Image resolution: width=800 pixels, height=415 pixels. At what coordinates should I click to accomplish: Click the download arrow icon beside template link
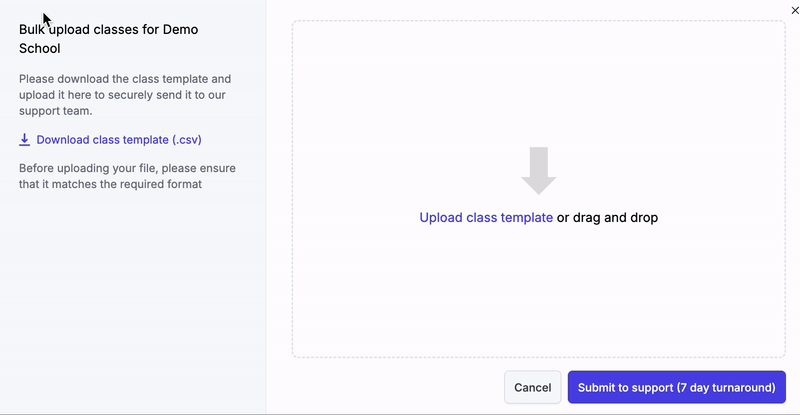pos(25,140)
